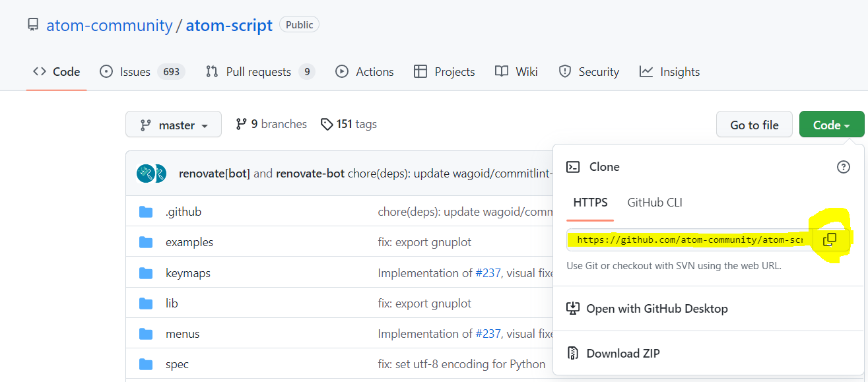Switch to the GitHub CLI clone tab
The height and width of the screenshot is (382, 868).
[x=655, y=203]
